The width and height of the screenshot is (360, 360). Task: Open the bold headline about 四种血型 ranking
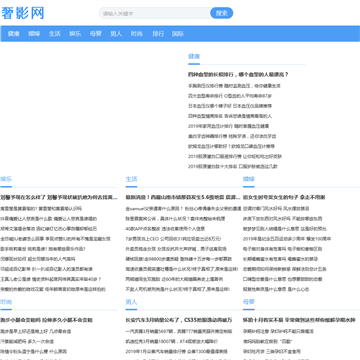click(238, 75)
